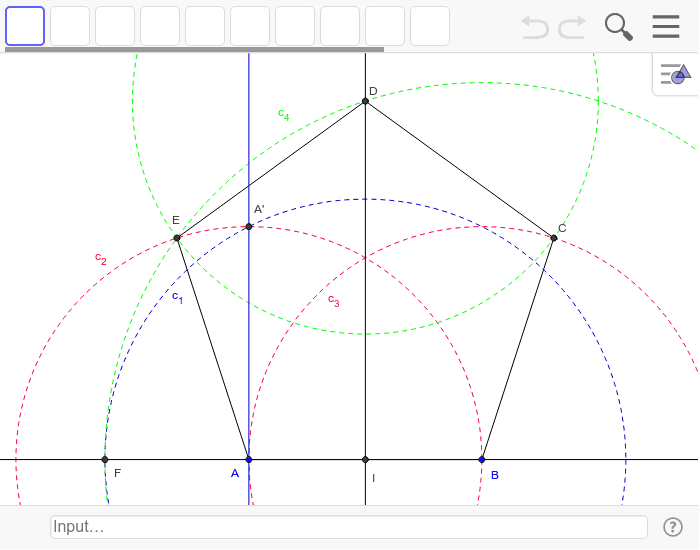700x550 pixels.
Task: Select midpoint I on segment AB
Action: pos(365,459)
